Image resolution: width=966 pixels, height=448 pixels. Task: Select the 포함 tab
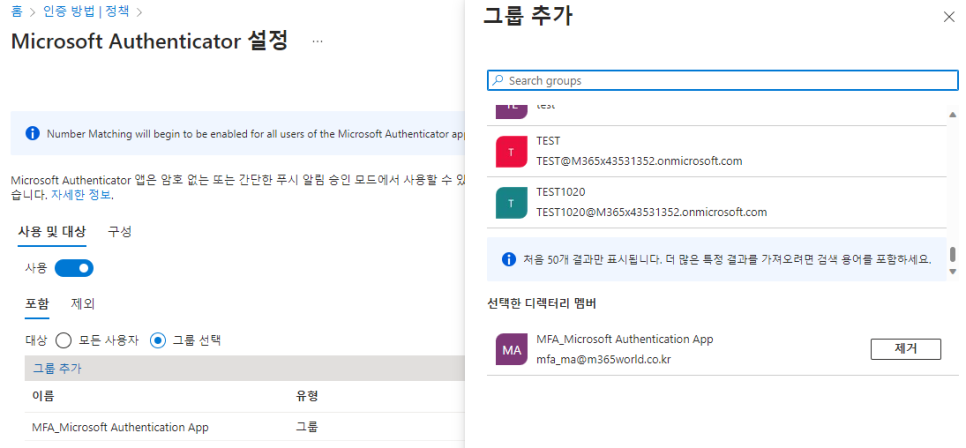click(36, 303)
